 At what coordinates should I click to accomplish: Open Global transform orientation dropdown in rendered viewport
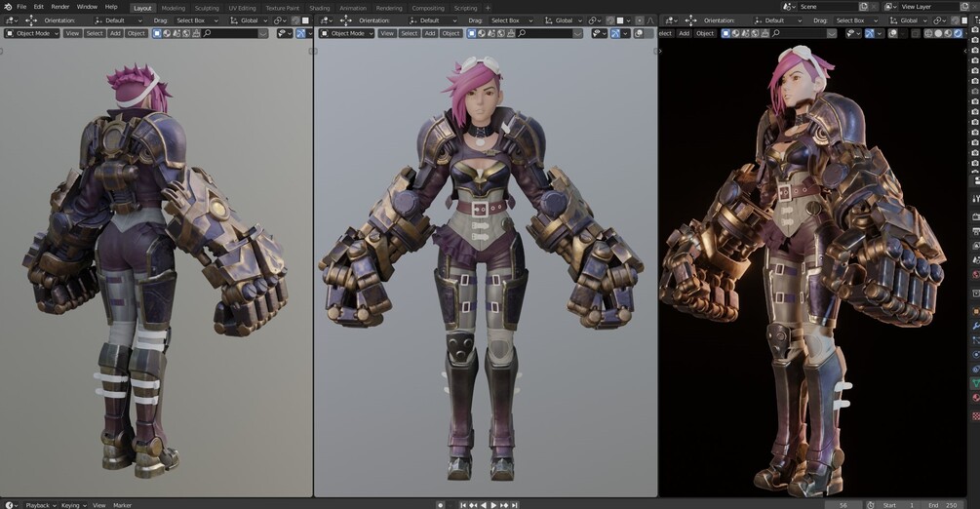click(x=907, y=20)
